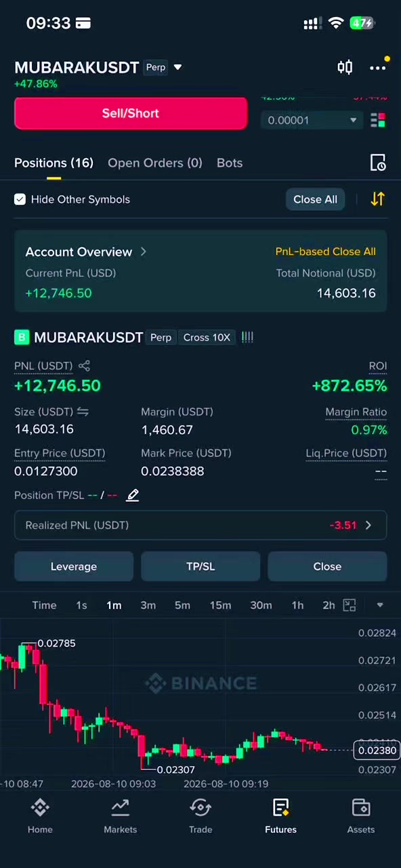Open PnL-based Close All link

tap(325, 252)
